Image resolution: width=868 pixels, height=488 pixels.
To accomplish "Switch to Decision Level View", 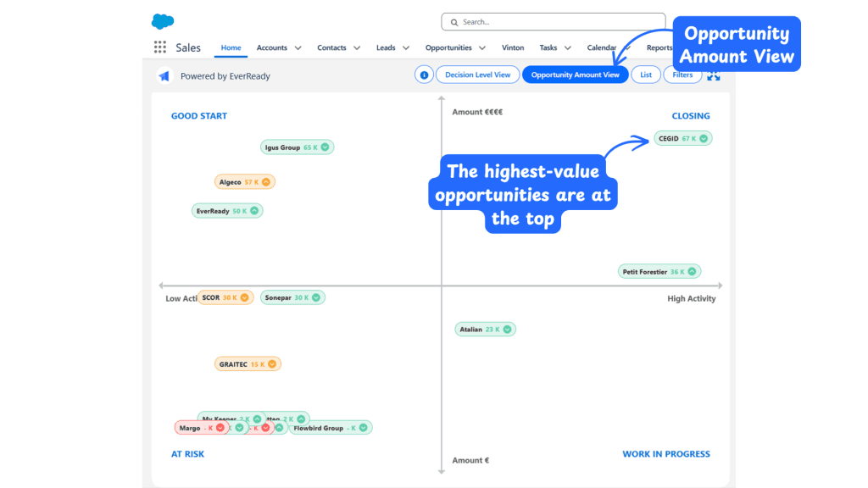I will [478, 75].
